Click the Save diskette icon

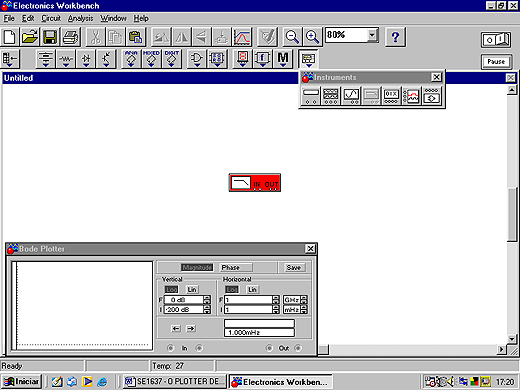coord(50,37)
